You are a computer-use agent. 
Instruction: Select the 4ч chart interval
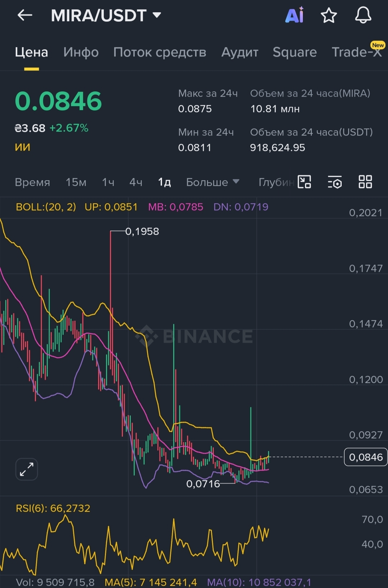pyautogui.click(x=136, y=182)
